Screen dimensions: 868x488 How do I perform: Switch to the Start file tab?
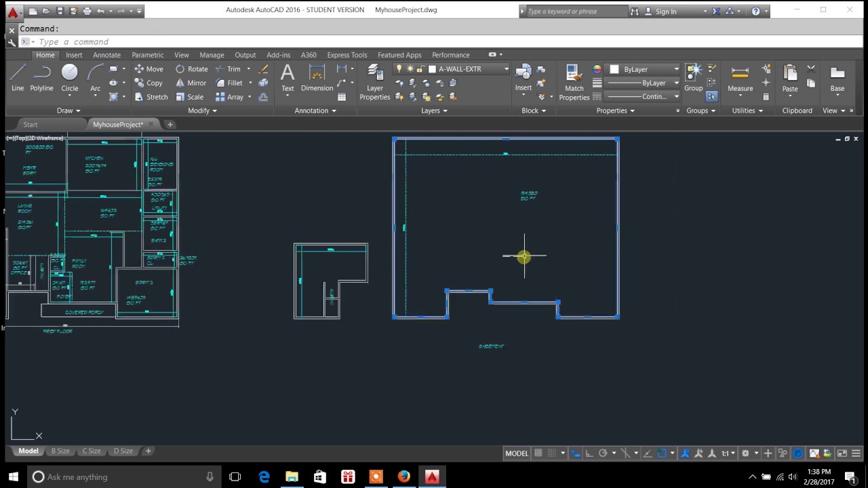tap(31, 125)
